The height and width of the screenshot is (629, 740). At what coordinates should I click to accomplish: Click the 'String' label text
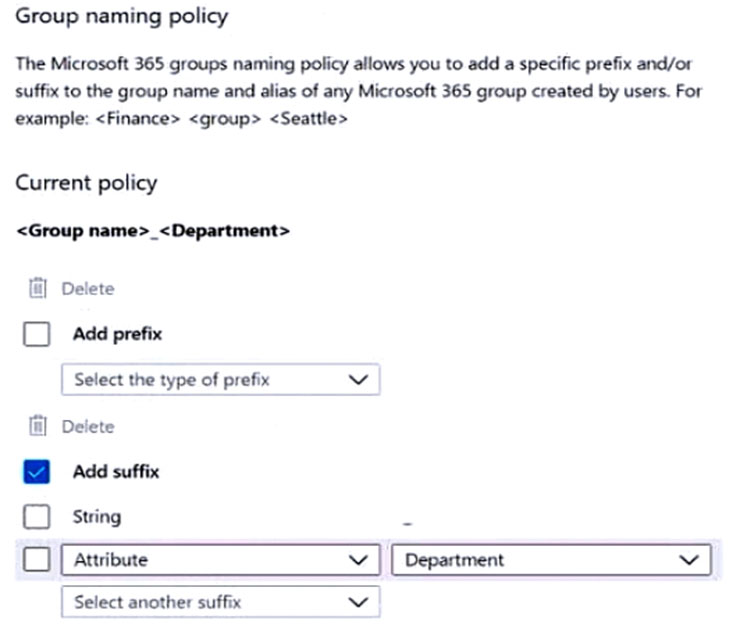click(97, 517)
